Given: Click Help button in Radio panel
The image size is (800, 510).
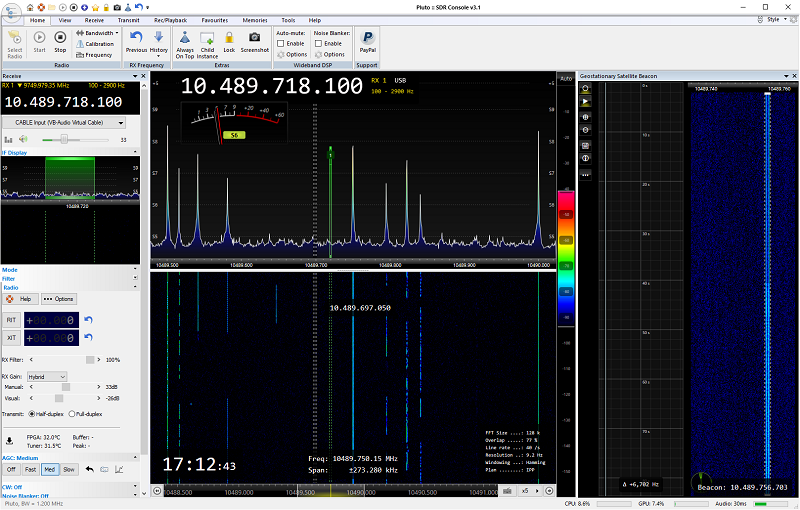Looking at the screenshot, I should click(20, 299).
